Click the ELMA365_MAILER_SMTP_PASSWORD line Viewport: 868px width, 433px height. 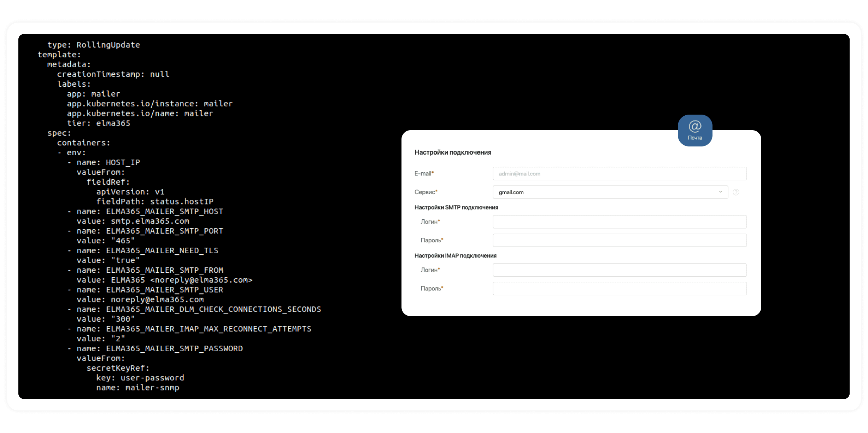click(155, 348)
